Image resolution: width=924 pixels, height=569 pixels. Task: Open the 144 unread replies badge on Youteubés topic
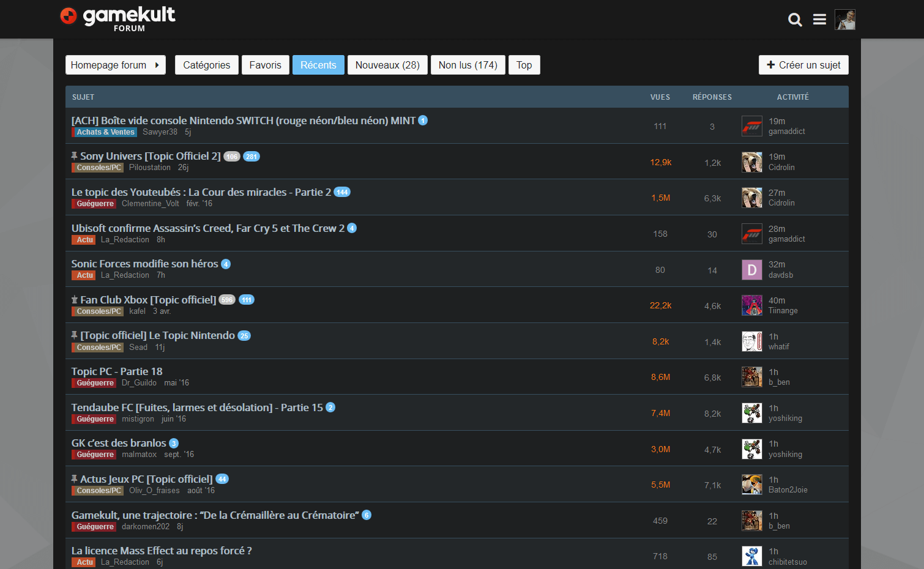[x=342, y=192]
